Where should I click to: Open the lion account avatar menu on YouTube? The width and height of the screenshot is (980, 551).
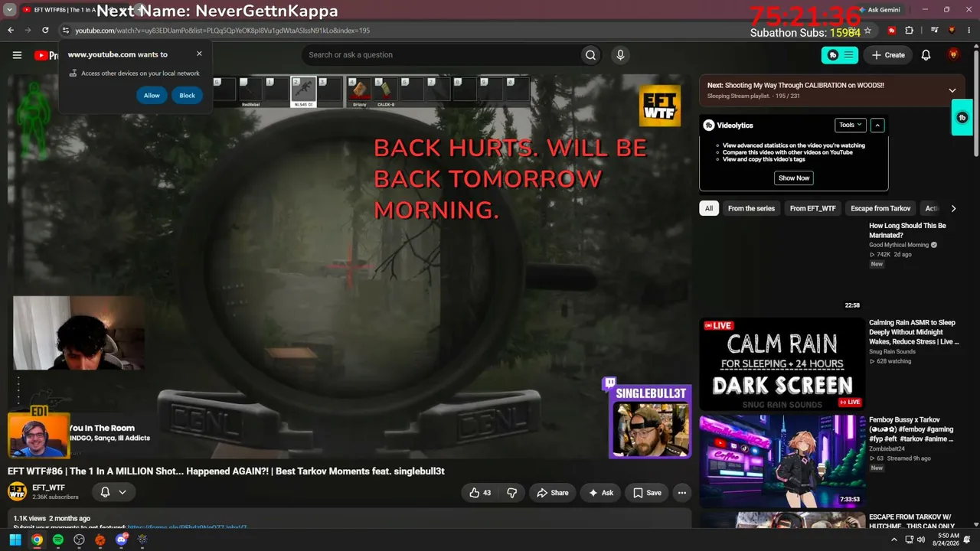coord(953,55)
